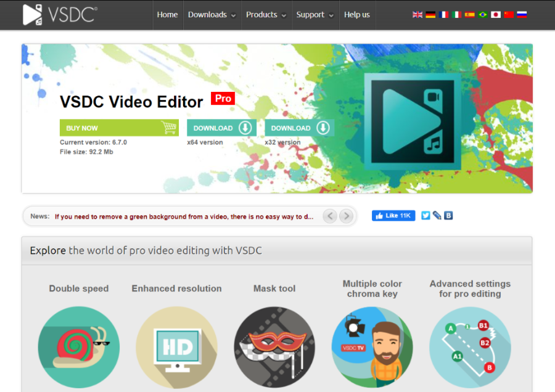
Task: Click the "Multiple color chroma key" title
Action: point(372,288)
